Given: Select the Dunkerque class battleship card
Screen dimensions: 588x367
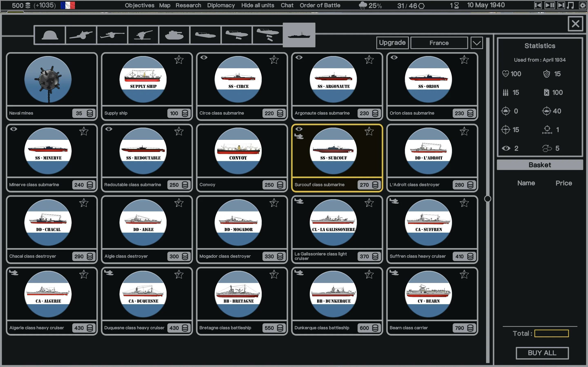Looking at the screenshot, I should (x=337, y=301).
